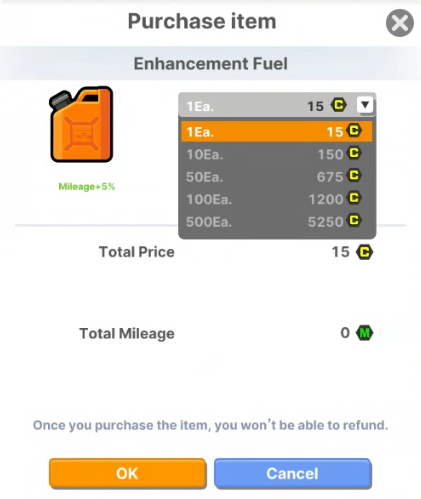
Task: Click the Mileage+5% green label
Action: 87,186
